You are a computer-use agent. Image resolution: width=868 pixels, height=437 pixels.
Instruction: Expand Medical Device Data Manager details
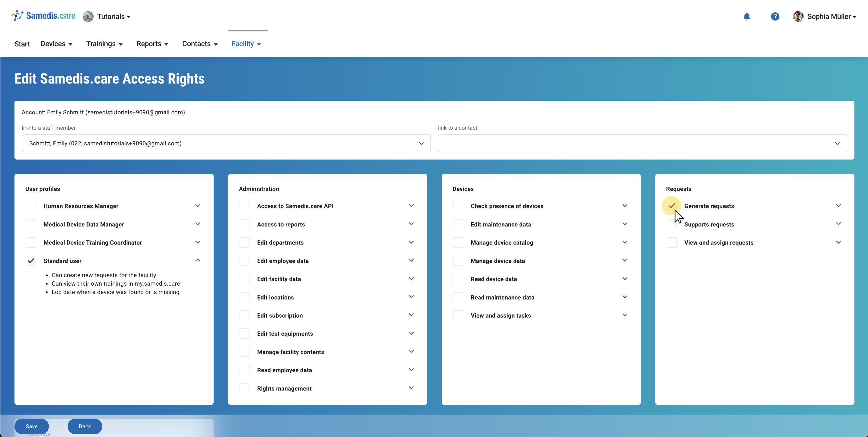point(198,224)
